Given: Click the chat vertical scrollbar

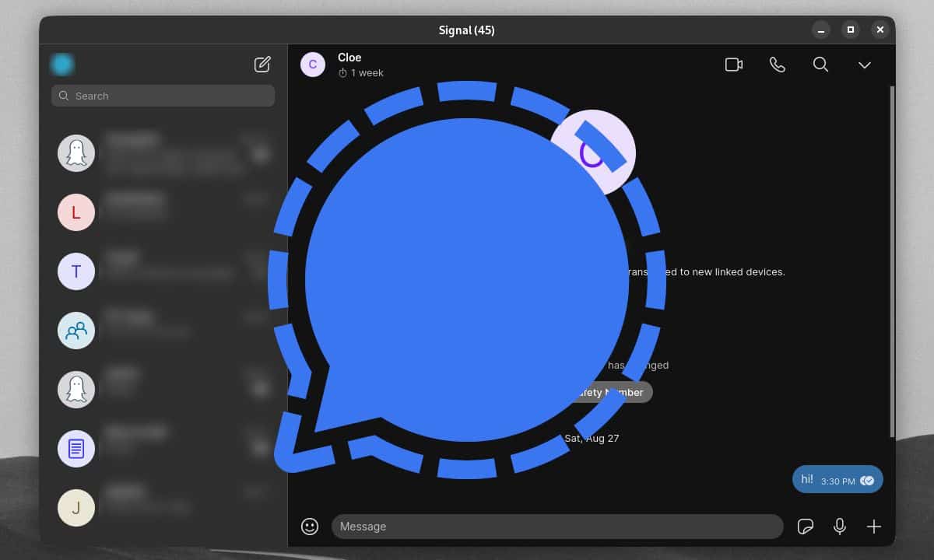Looking at the screenshot, I should point(892,261).
